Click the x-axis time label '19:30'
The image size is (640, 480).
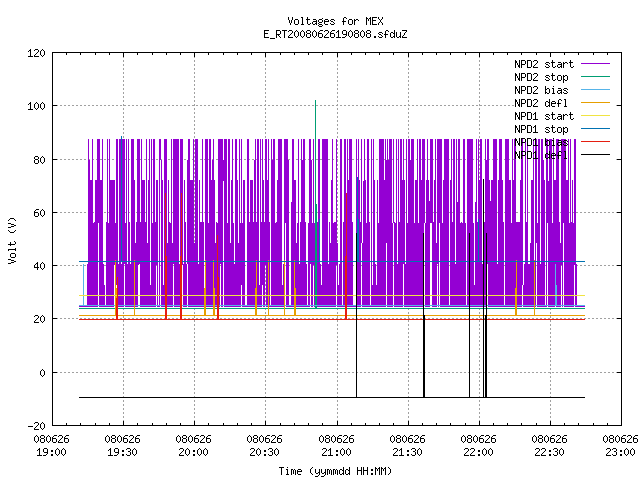122,453
